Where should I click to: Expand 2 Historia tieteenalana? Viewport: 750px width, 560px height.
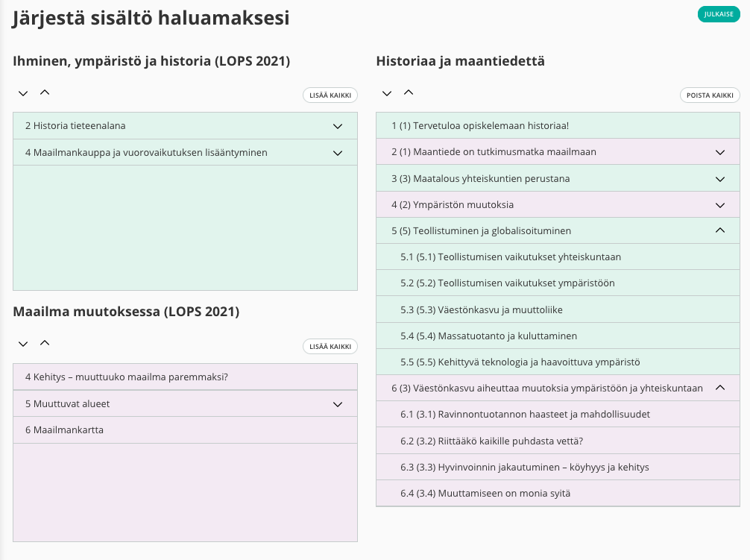338,126
